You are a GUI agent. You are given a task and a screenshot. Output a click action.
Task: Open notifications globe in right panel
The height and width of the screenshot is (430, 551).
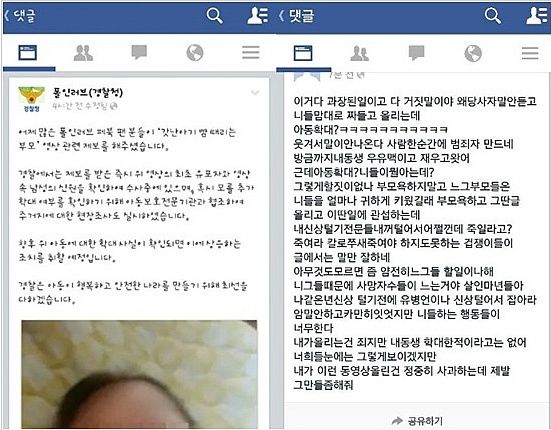pos(473,53)
